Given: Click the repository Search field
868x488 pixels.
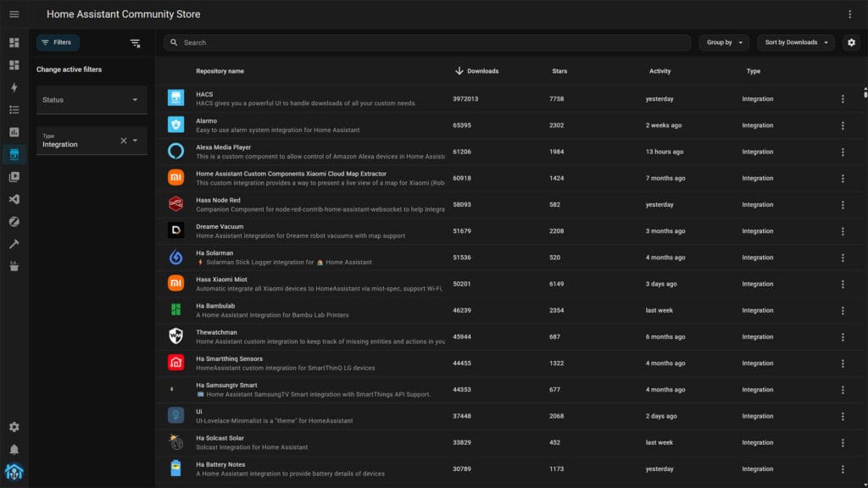Looking at the screenshot, I should (x=427, y=42).
